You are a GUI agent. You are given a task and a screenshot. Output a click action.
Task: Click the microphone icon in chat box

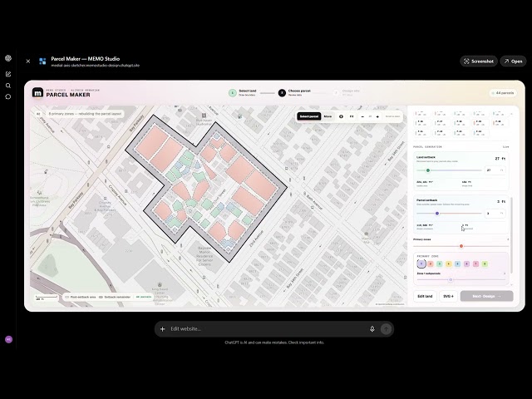pos(372,329)
